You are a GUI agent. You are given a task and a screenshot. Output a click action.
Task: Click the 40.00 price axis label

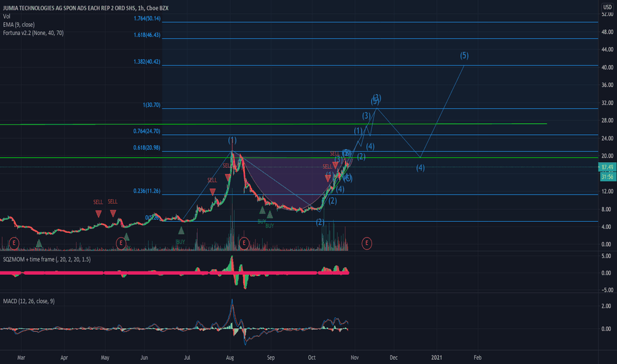pyautogui.click(x=607, y=68)
